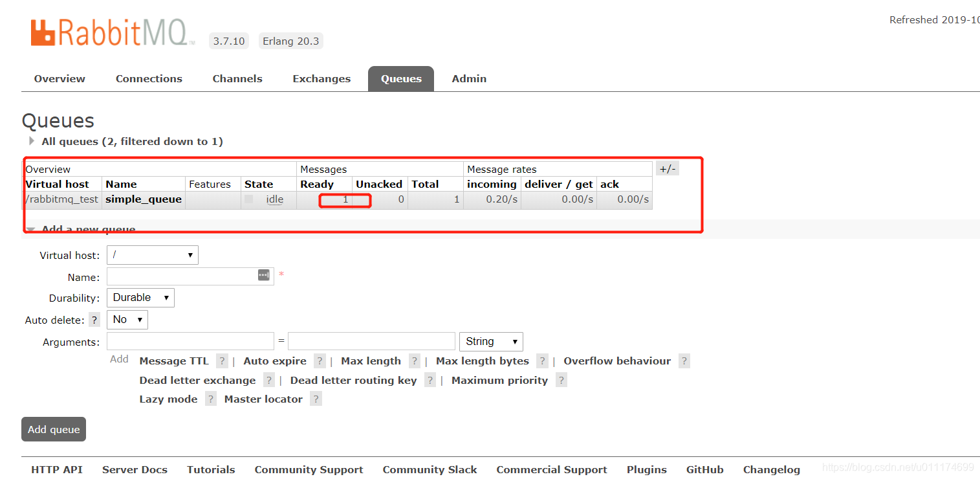Switch to the Admin tab
The width and height of the screenshot is (980, 479).
469,79
